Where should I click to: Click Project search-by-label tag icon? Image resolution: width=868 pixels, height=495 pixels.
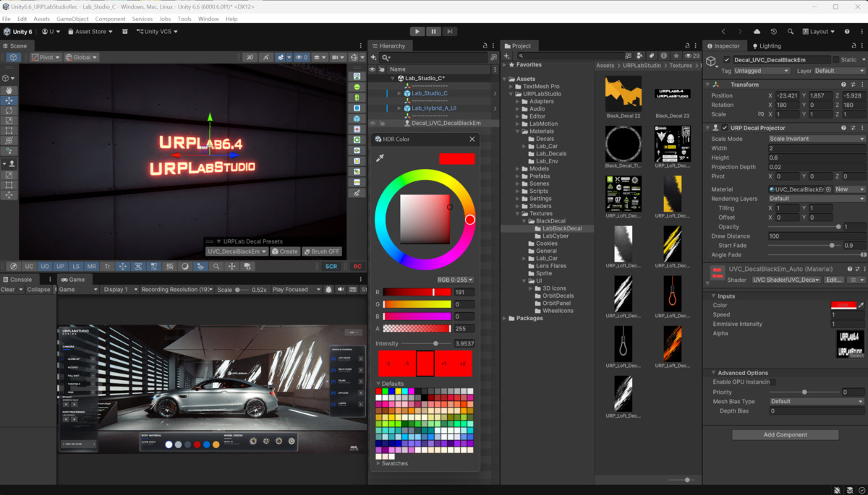(x=652, y=56)
